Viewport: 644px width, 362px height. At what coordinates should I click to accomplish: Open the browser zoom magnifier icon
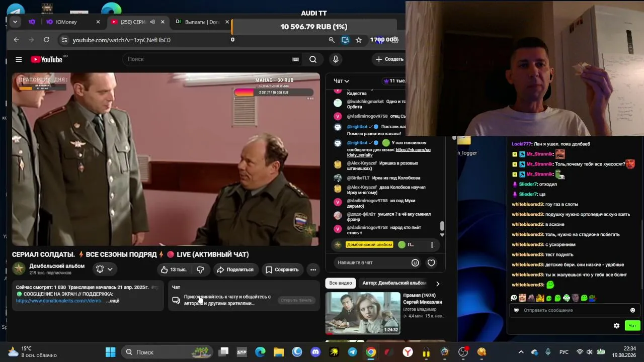(332, 40)
